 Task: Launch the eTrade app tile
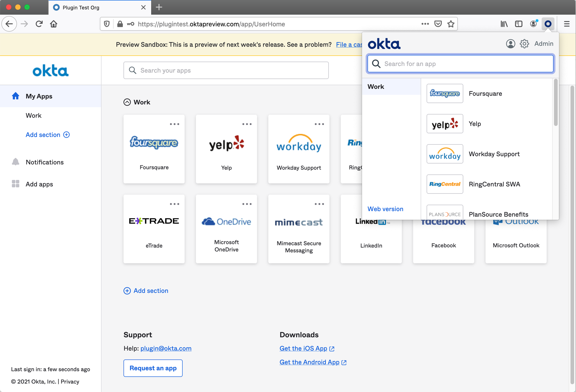tap(154, 229)
